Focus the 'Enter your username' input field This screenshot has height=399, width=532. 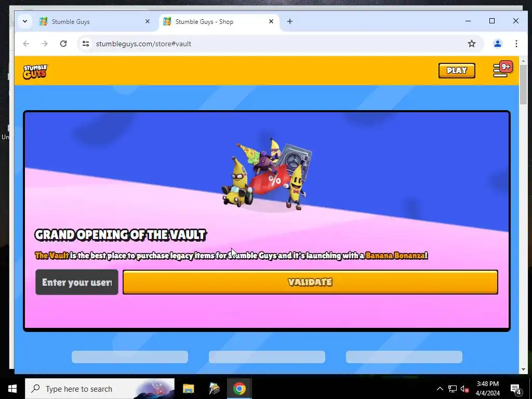tap(77, 282)
